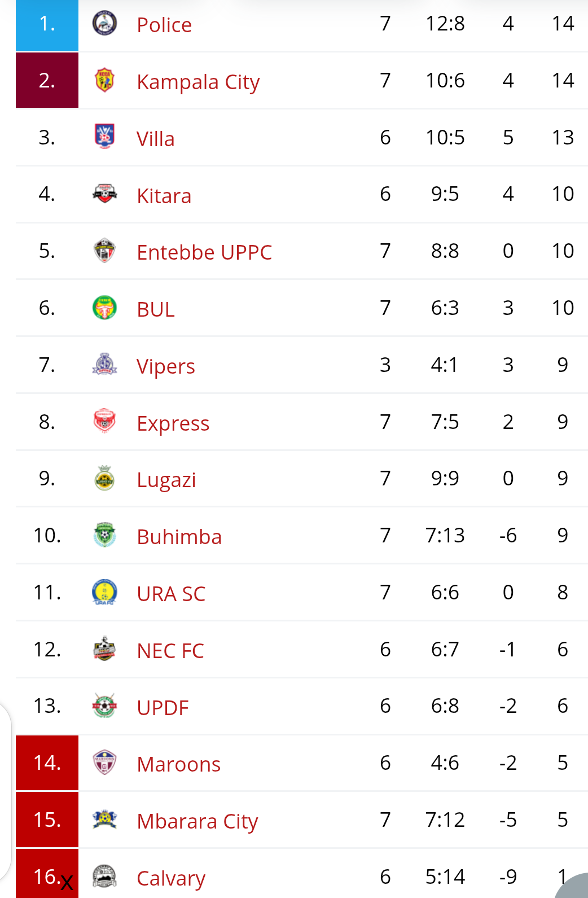Open the Lugazi team page

coord(166,478)
